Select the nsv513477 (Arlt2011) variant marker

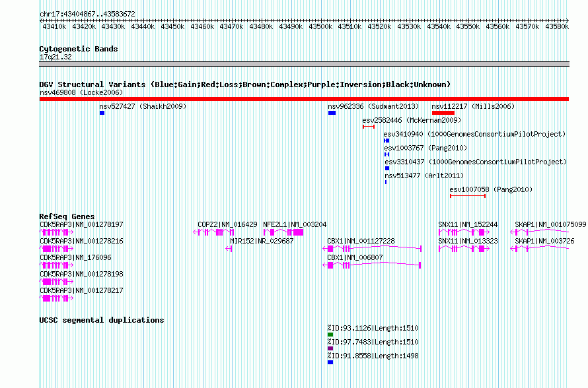(x=386, y=182)
